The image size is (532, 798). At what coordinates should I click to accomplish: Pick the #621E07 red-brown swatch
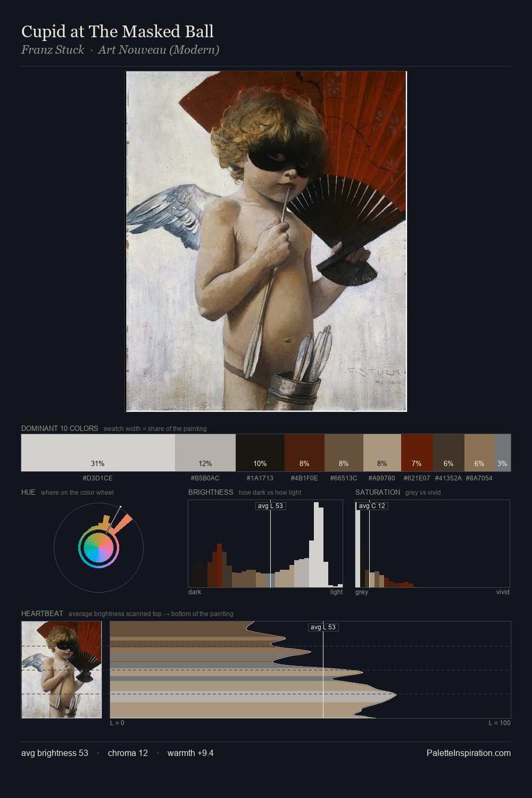point(417,453)
